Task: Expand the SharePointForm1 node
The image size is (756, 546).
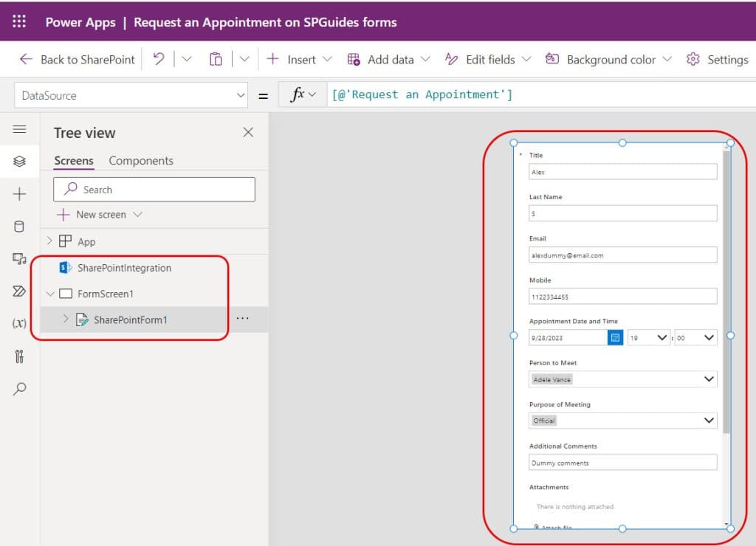Action: [x=66, y=319]
